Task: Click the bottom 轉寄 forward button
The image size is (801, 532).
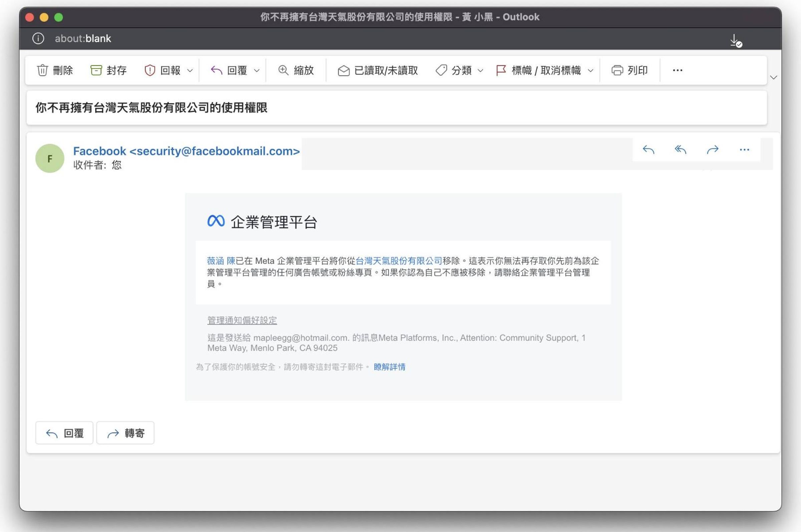Action: (x=125, y=433)
